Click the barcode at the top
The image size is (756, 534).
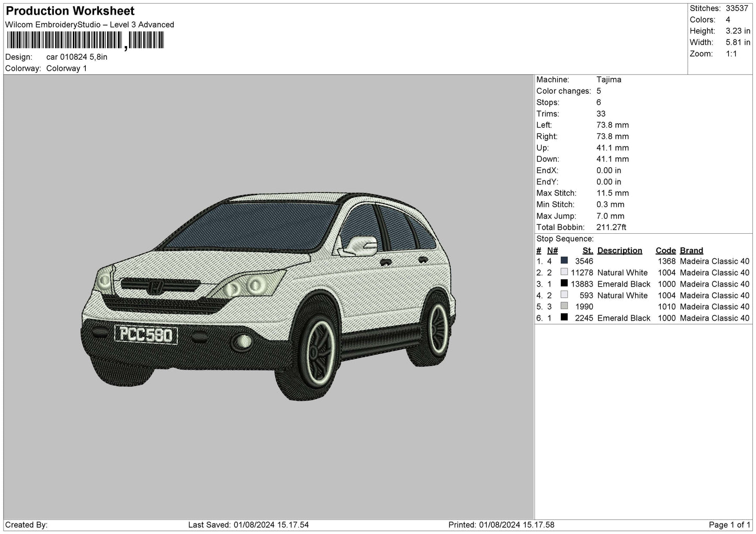pyautogui.click(x=85, y=40)
